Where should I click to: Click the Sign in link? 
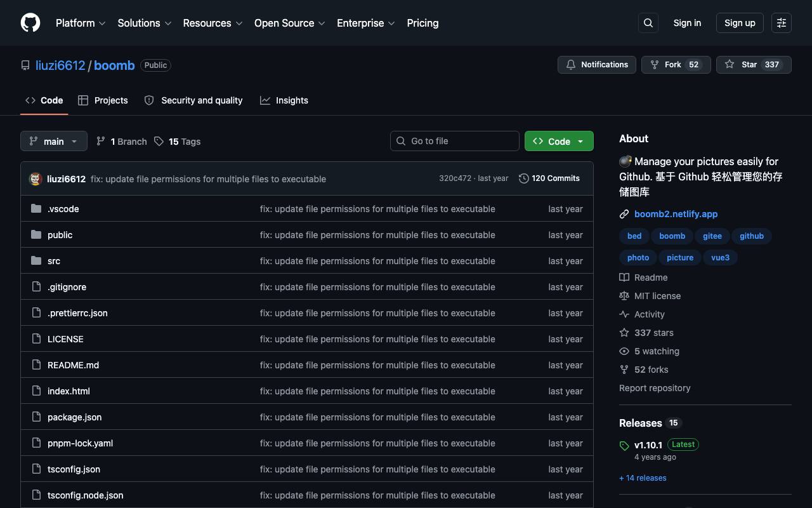tap(687, 23)
